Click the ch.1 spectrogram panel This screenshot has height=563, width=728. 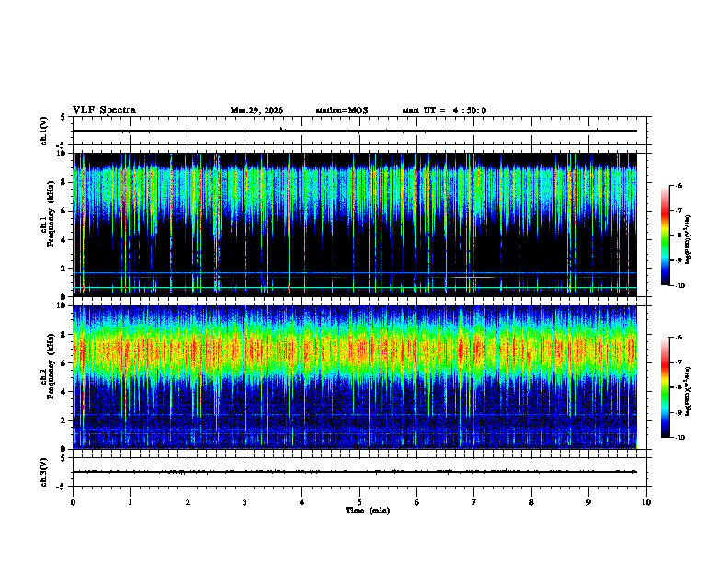coord(355,224)
